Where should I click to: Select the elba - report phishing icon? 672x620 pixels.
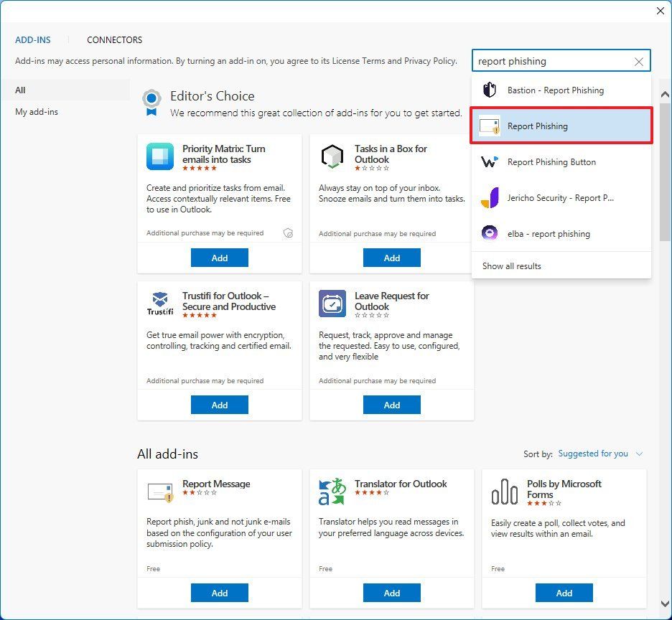click(489, 233)
